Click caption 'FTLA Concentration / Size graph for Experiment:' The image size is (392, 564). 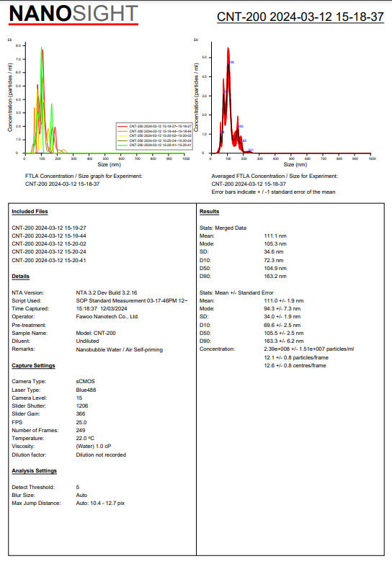pos(84,176)
